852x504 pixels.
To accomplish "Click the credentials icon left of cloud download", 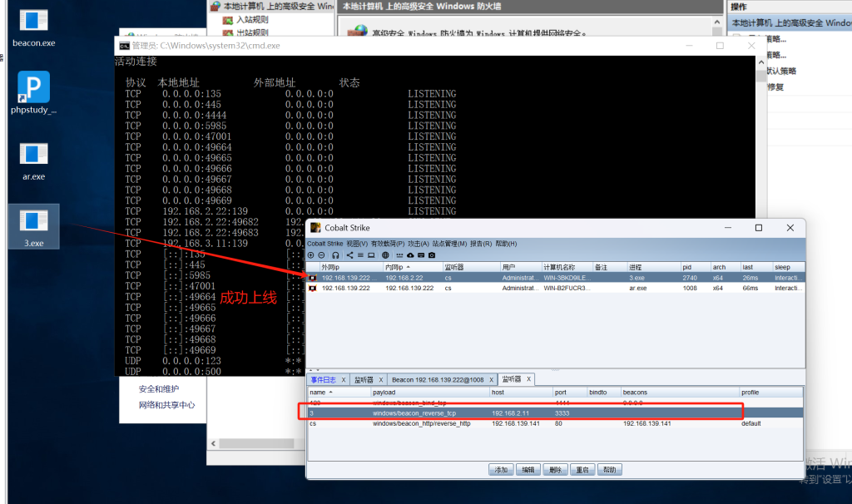I will click(400, 255).
